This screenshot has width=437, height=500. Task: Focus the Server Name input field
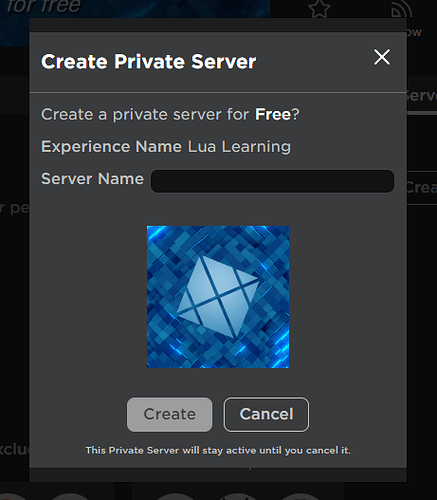pos(272,181)
